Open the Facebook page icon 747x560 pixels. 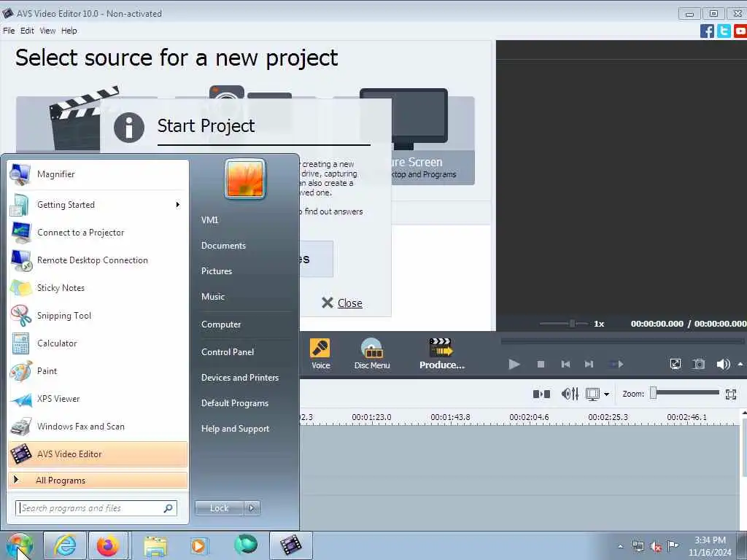coord(707,31)
